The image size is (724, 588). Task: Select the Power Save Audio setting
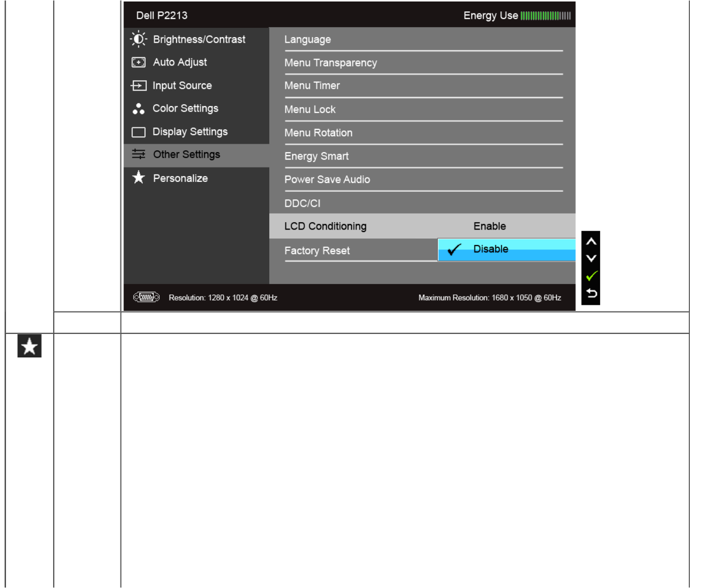point(423,179)
